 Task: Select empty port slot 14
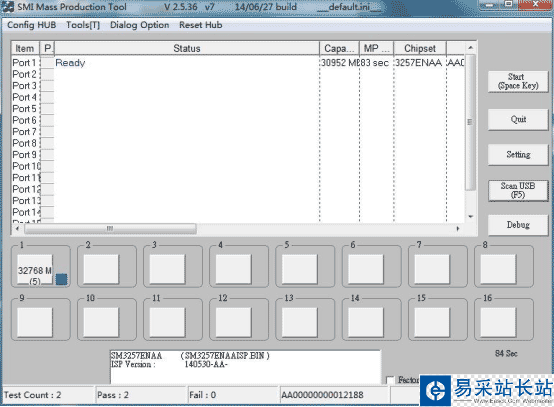point(366,322)
